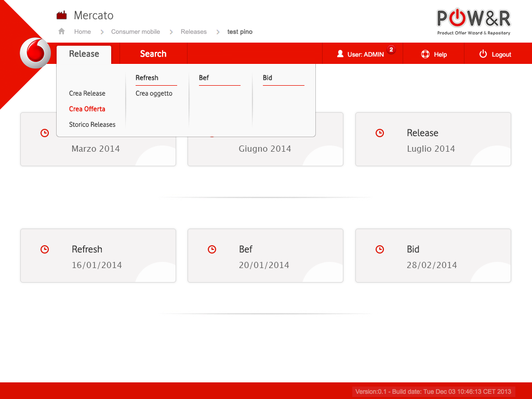The height and width of the screenshot is (399, 532).
Task: Click the POW&R logo
Action: [474, 22]
